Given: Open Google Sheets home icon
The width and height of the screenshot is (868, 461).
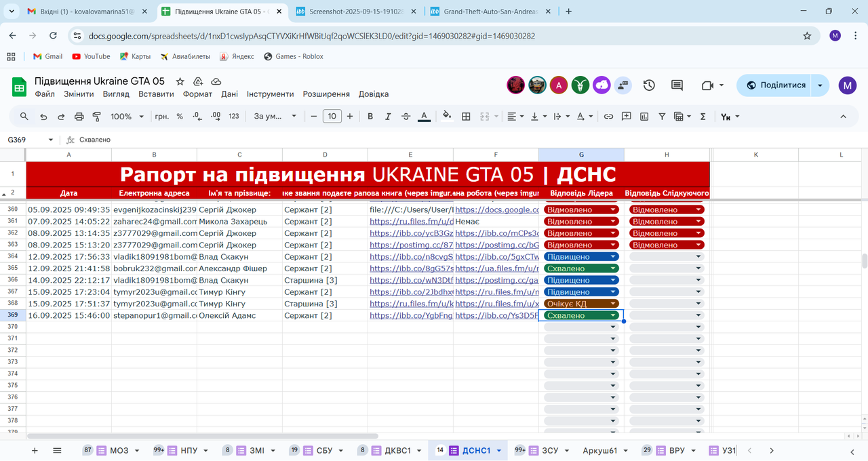Looking at the screenshot, I should 19,87.
